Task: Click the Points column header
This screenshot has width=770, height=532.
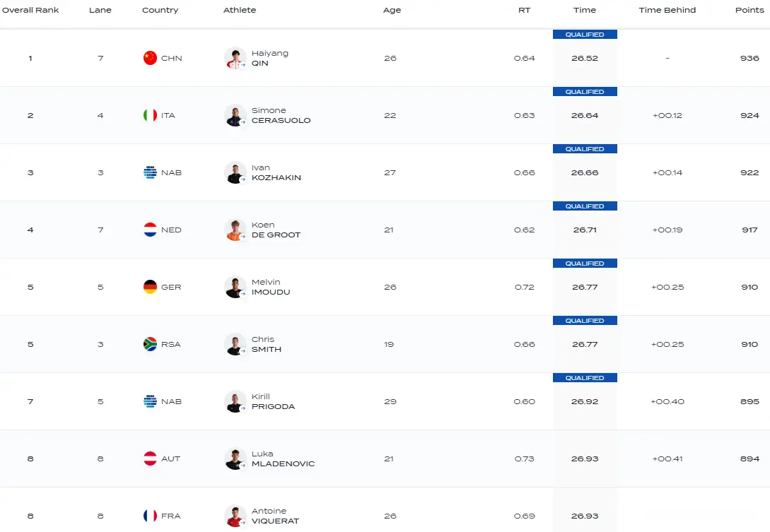Action: [x=749, y=10]
